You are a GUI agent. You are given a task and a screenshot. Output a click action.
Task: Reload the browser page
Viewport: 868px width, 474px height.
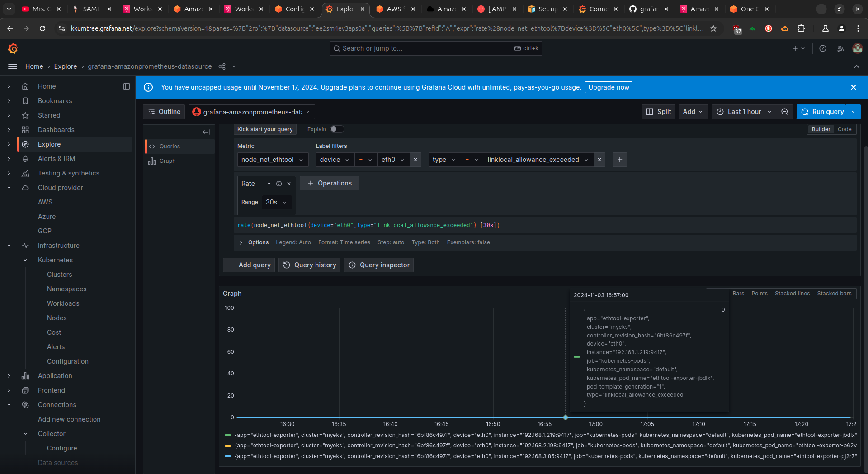[x=42, y=28]
